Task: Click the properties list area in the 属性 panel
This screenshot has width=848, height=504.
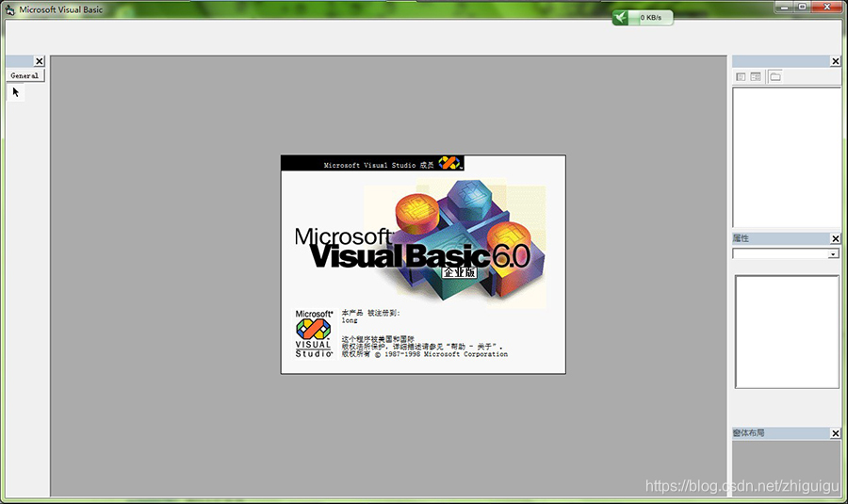Action: pyautogui.click(x=787, y=332)
